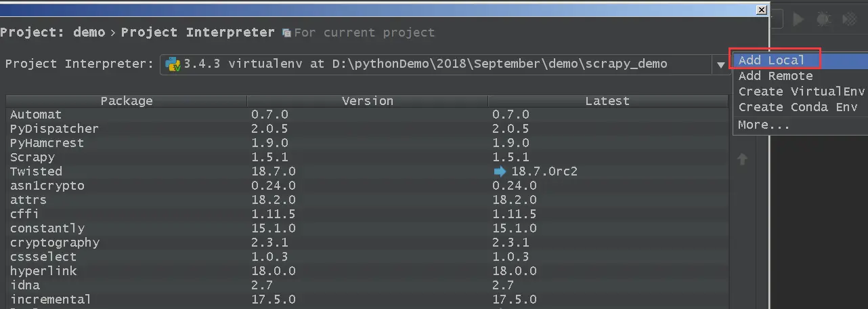This screenshot has width=868, height=309.
Task: Click the Run (play) icon
Action: pos(798,20)
